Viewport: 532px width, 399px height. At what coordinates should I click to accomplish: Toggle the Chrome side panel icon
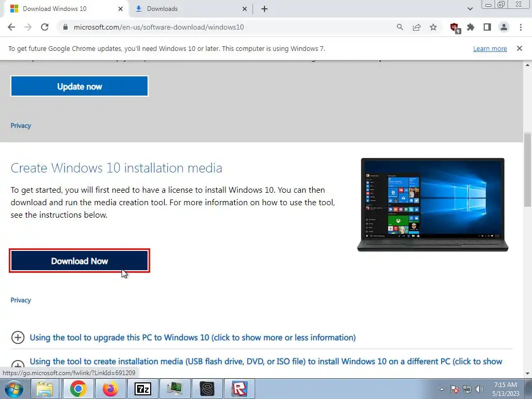point(487,27)
